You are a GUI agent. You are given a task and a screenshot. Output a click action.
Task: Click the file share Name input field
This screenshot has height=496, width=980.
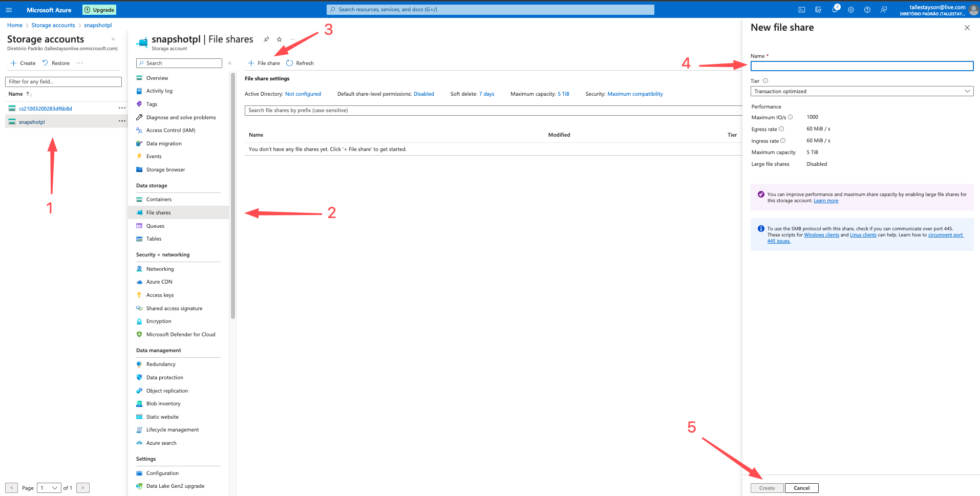(862, 66)
